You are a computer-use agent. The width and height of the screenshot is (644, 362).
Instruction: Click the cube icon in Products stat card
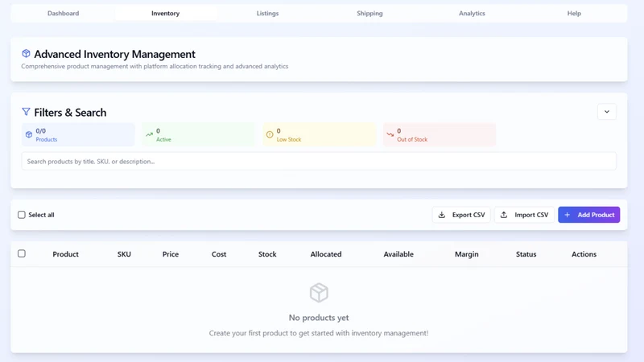pos(29,134)
